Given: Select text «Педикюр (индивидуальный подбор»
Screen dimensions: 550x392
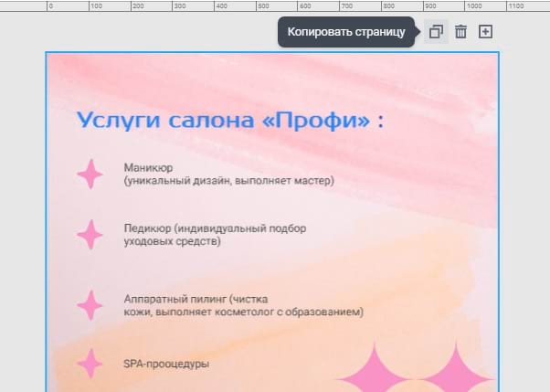Looking at the screenshot, I should click(x=215, y=228).
